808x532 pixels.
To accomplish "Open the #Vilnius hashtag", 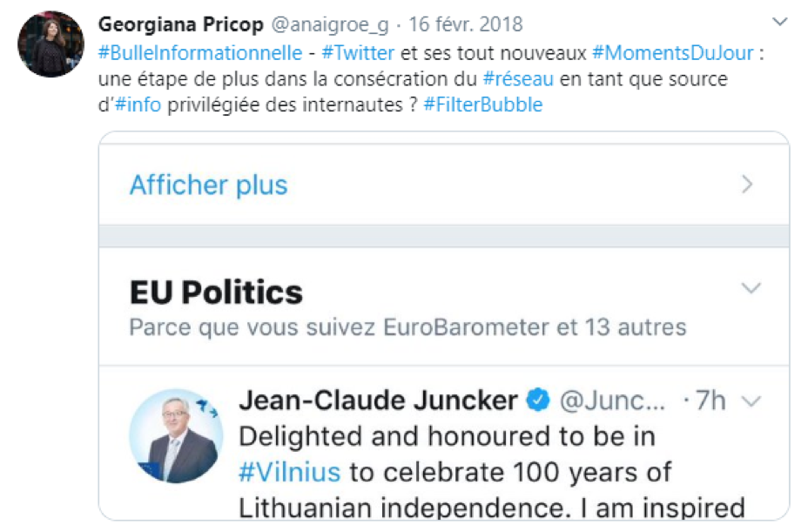I will click(290, 472).
